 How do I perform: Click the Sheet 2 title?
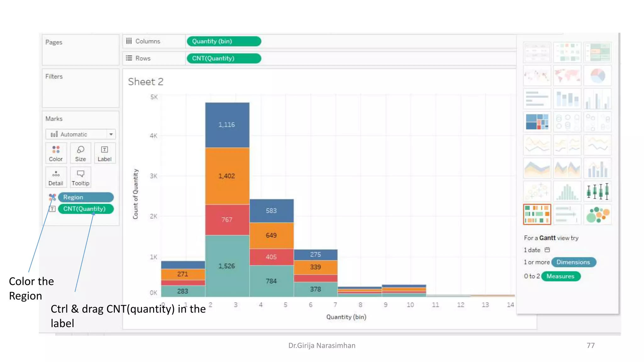[x=146, y=82]
